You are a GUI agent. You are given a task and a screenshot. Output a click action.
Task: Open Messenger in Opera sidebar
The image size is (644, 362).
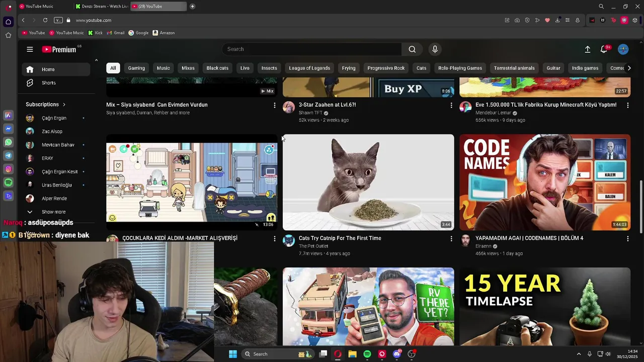click(x=8, y=129)
